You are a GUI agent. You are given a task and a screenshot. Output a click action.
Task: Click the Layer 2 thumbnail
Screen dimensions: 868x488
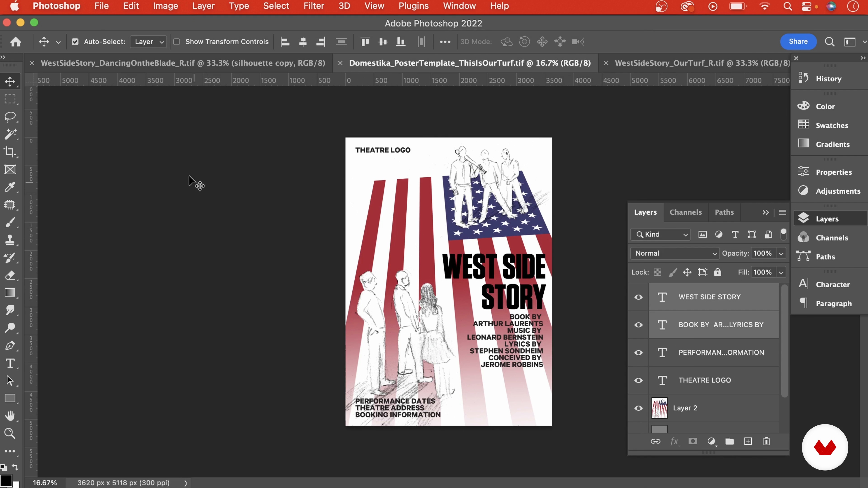coord(659,408)
